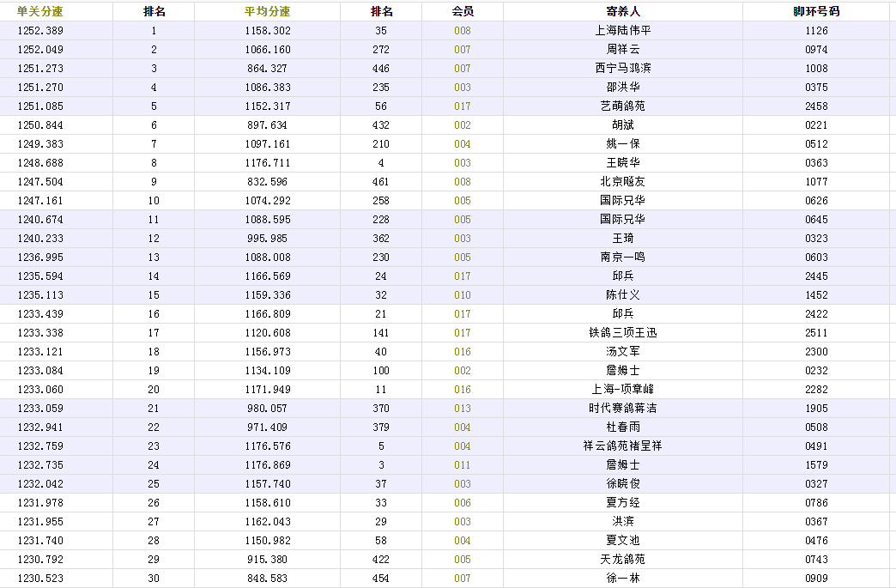
Task: Open member code 010 in 陈仕义 row
Action: (x=463, y=295)
